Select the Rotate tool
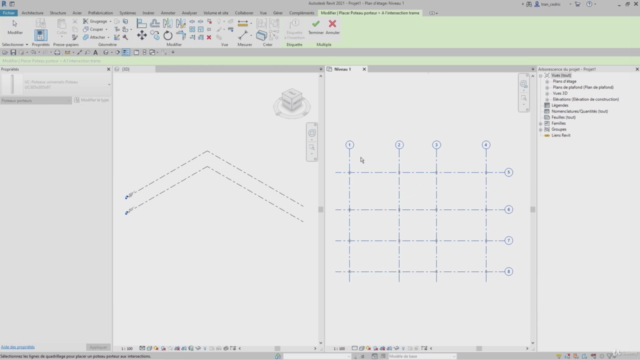The width and height of the screenshot is (640, 360). (x=168, y=36)
